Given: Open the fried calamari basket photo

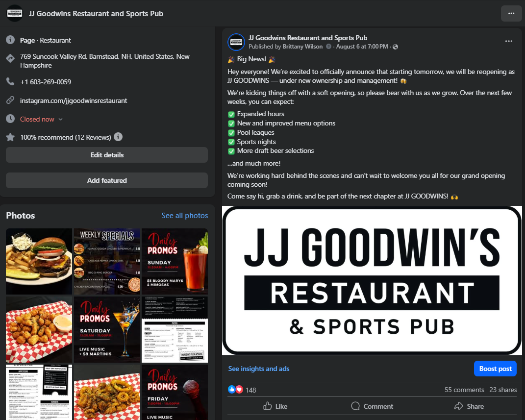Looking at the screenshot, I should (x=107, y=392).
